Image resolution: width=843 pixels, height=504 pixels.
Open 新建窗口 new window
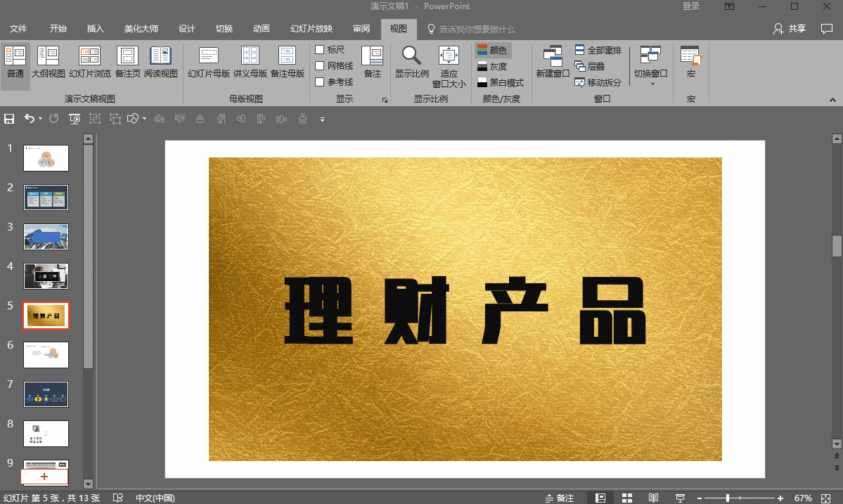click(553, 60)
